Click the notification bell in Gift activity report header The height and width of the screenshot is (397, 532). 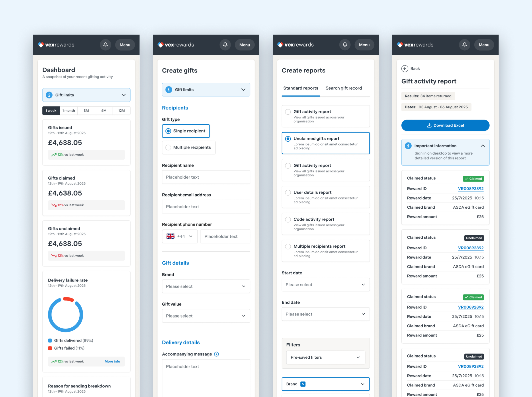coord(464,45)
